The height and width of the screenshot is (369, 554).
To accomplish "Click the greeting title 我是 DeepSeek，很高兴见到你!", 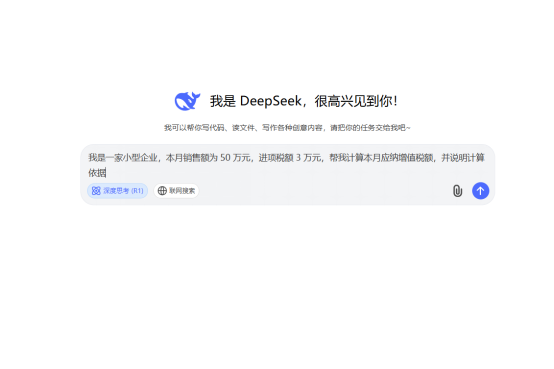I will (304, 101).
